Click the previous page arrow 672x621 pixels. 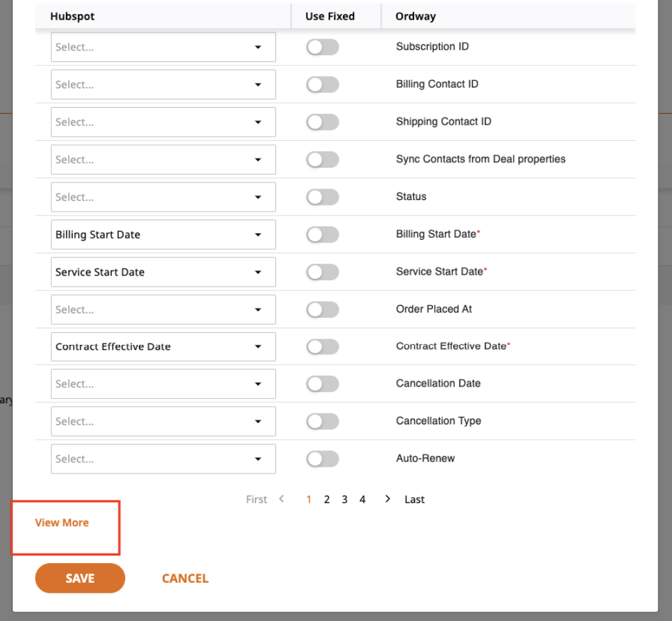[x=281, y=499]
